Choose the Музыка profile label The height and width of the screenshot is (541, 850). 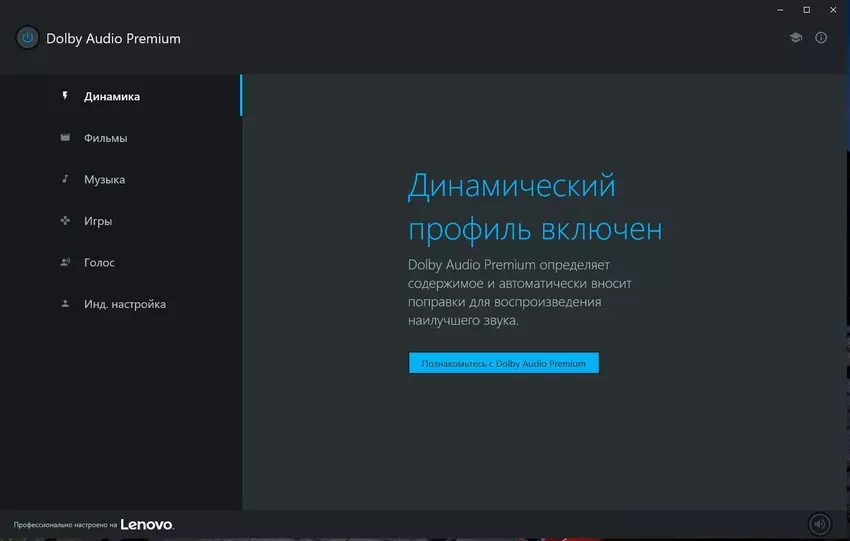click(104, 180)
